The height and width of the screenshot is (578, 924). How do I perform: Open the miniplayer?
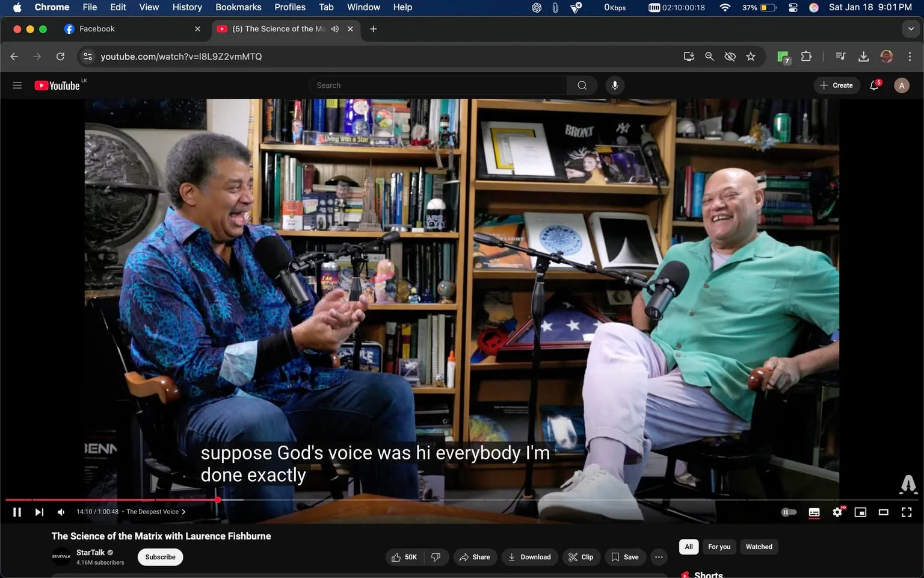point(860,512)
